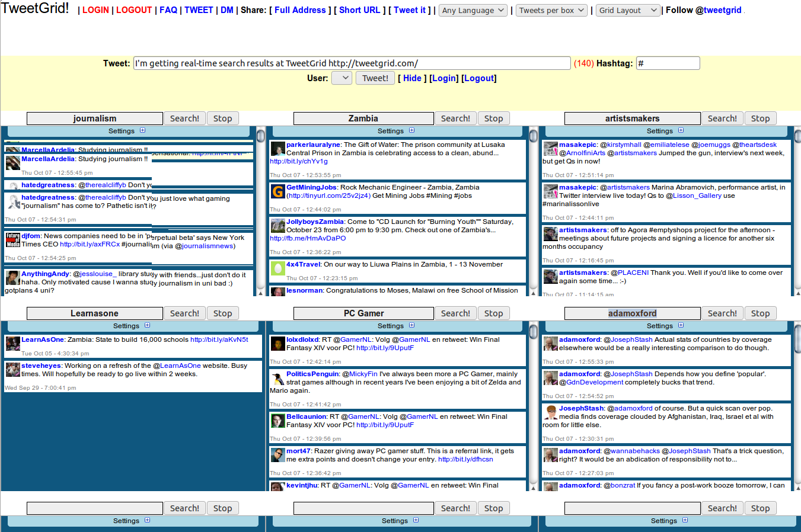Viewport: 801px width, 532px height.
Task: Click parkerlauralyne avatar in Zambia box
Action: [x=277, y=149]
